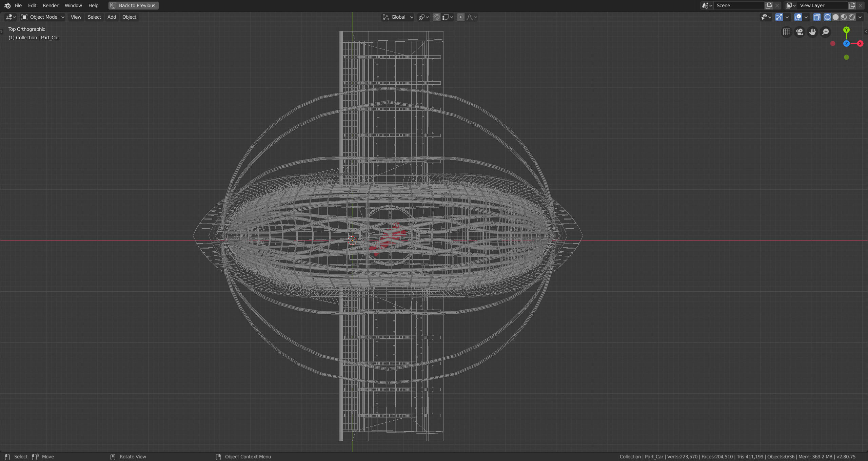This screenshot has height=461, width=868.
Task: Toggle proportional editing button
Action: (x=460, y=17)
